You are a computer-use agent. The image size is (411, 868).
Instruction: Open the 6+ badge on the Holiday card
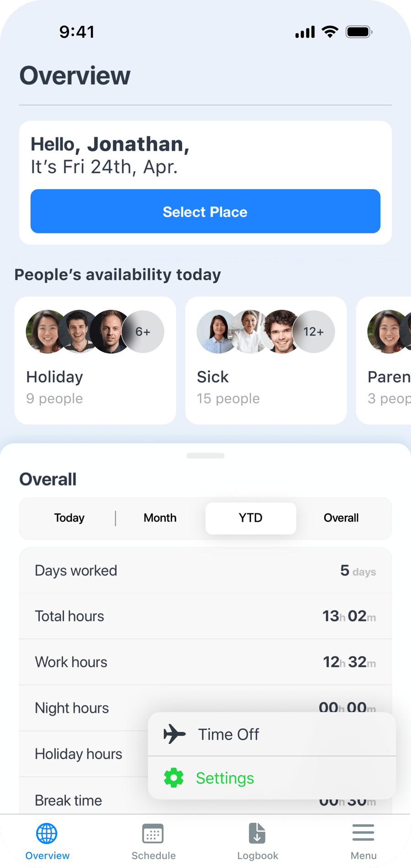tap(143, 331)
